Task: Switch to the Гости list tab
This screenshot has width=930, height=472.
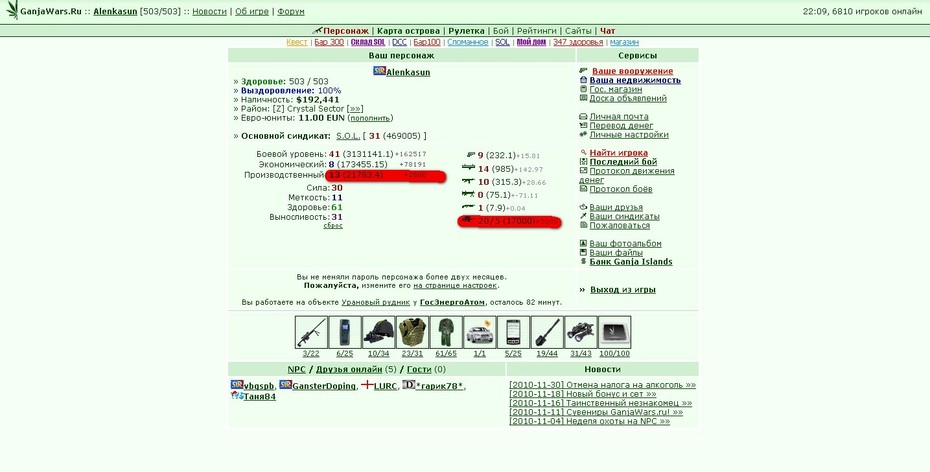Action: tap(419, 369)
